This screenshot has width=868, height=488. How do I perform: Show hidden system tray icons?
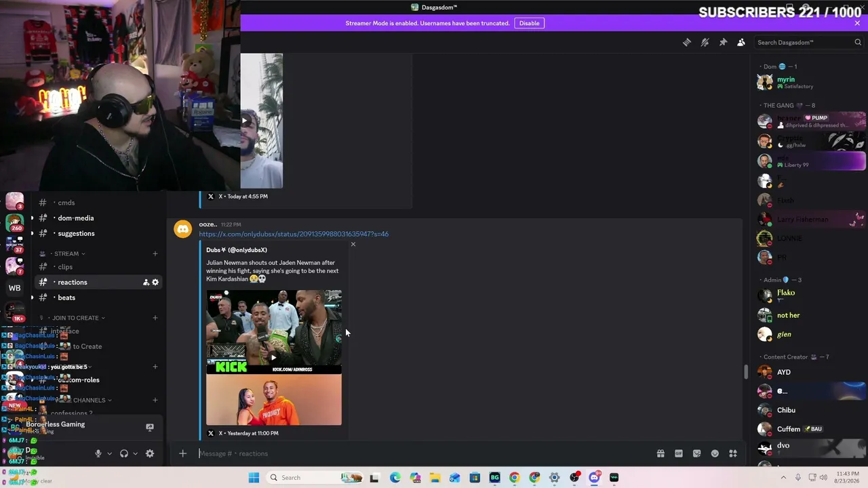point(784,478)
